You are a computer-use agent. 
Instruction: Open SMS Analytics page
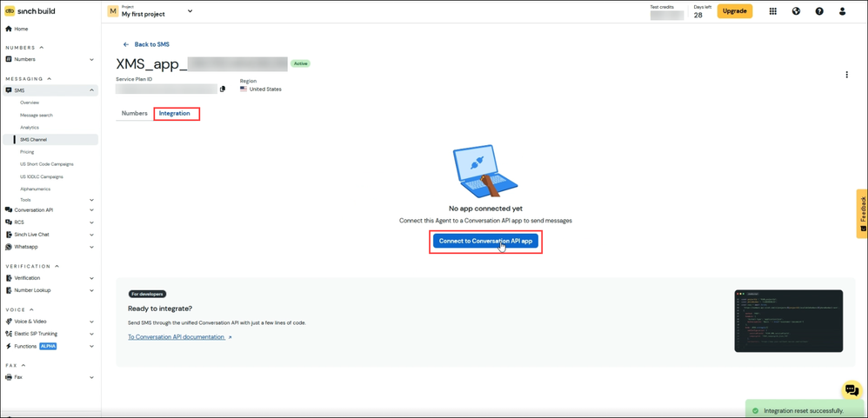(x=30, y=127)
